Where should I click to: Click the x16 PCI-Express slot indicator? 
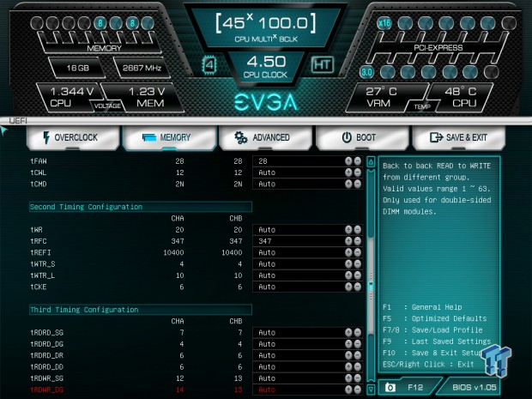[384, 23]
